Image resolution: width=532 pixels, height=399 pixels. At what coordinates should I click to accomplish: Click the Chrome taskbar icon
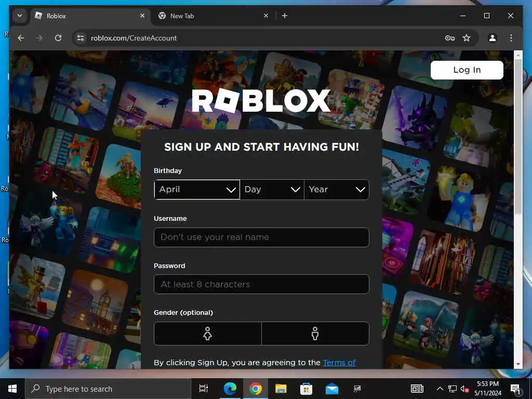(256, 389)
